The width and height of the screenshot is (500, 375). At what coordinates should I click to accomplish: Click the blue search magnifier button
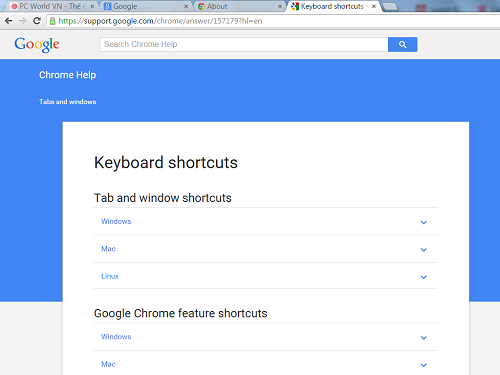(402, 44)
